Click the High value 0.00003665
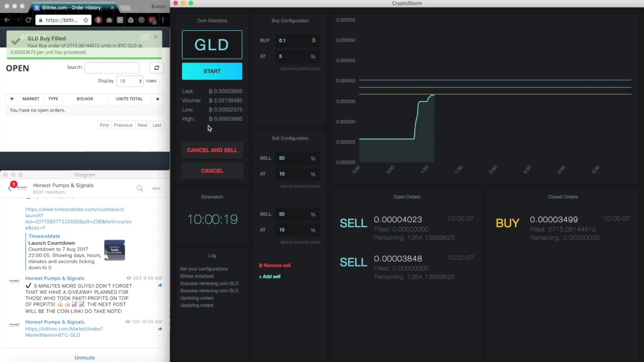Viewport: 644px width, 362px height. tap(225, 119)
